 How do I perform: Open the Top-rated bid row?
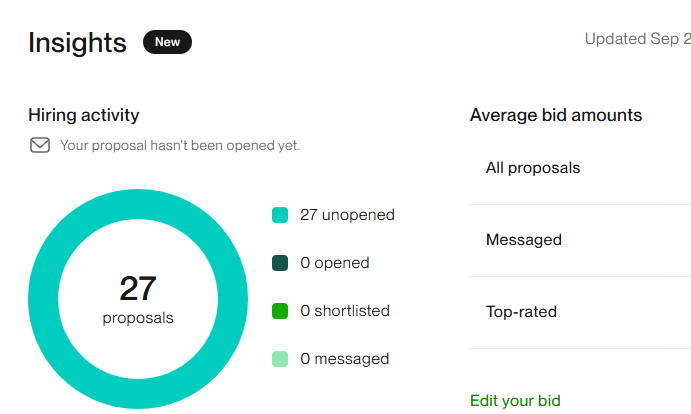point(521,312)
